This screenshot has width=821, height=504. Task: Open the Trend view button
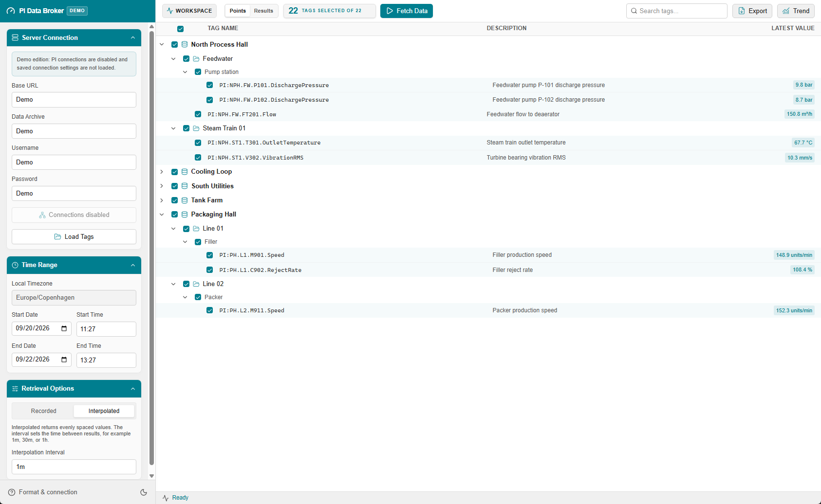coord(796,11)
